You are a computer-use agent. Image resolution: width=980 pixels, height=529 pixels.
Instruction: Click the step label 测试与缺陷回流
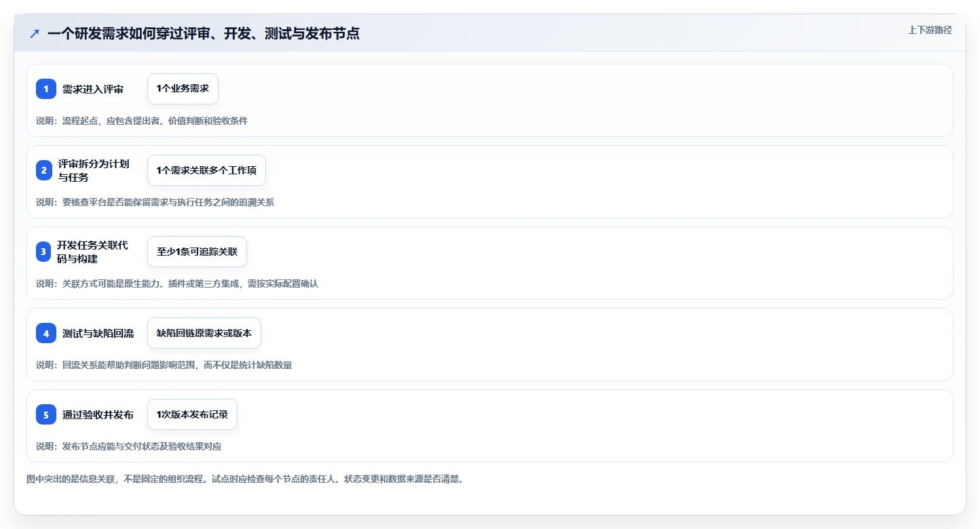(x=98, y=333)
